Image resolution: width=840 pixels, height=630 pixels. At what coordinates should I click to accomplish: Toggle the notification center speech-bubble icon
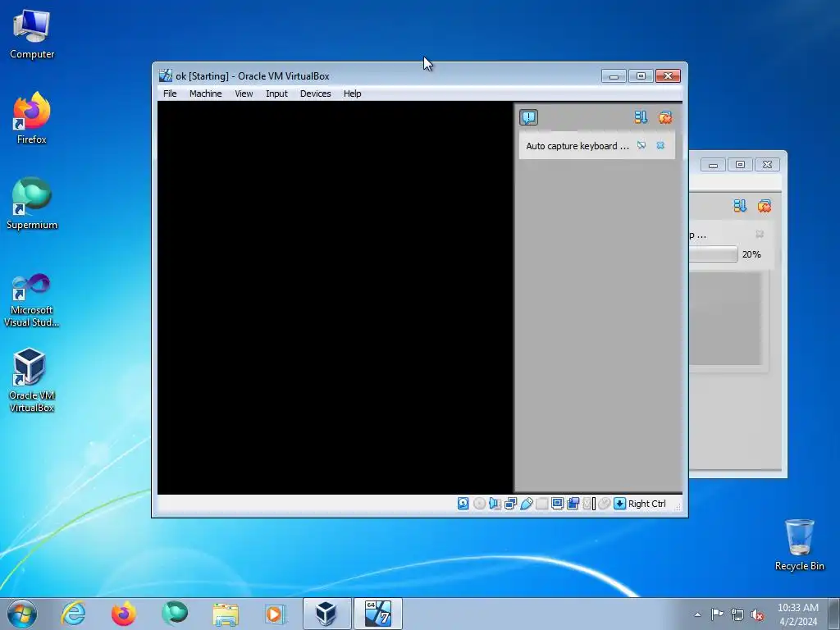[x=528, y=117]
